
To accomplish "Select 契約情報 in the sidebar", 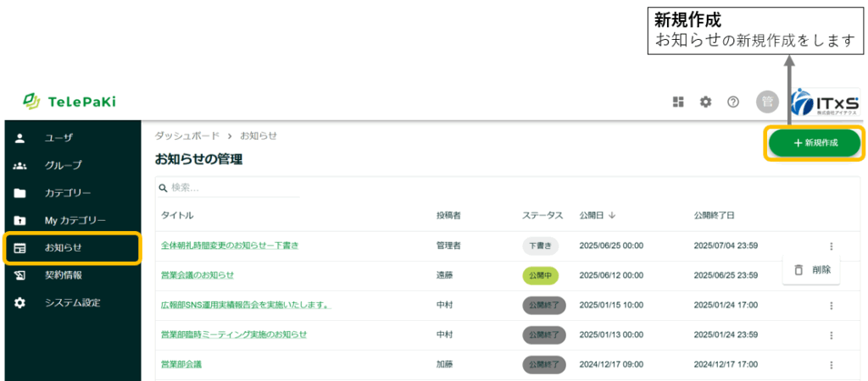I will (x=63, y=275).
